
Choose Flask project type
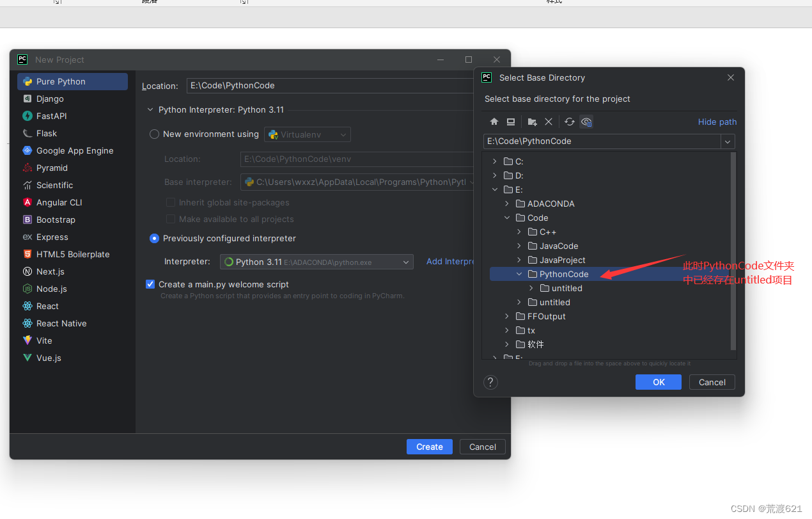coord(72,133)
